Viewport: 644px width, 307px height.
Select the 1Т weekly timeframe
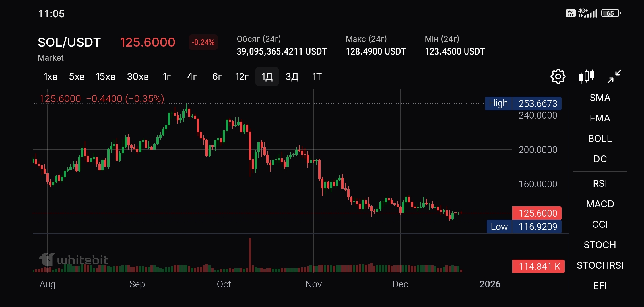pyautogui.click(x=317, y=76)
